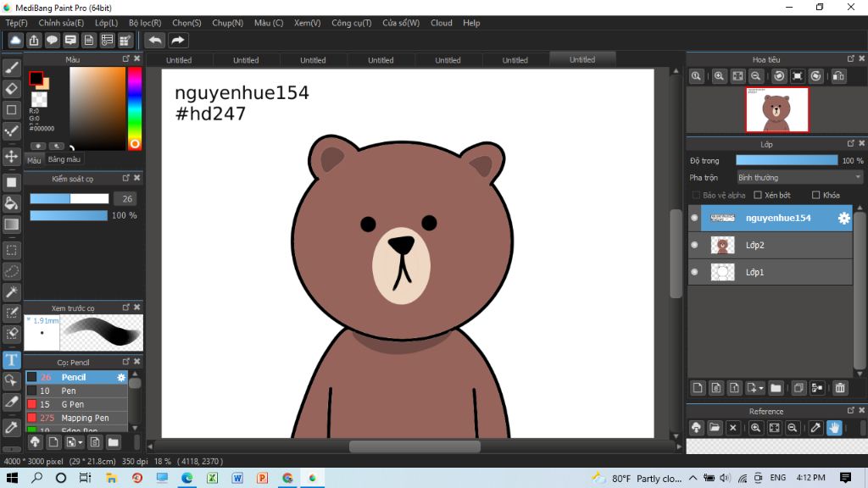The image size is (868, 488).
Task: Open settings gear for nguyenhue154 layer
Action: (x=843, y=218)
